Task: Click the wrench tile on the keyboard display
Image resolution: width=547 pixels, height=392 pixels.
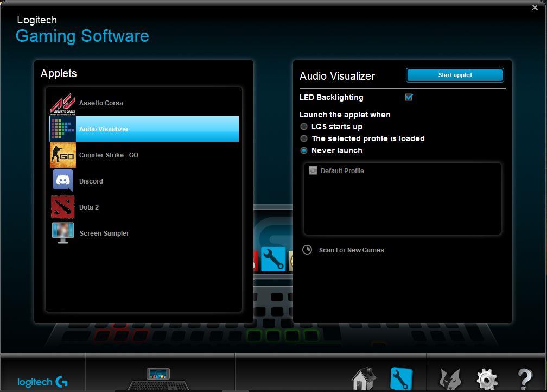Action: click(x=273, y=259)
